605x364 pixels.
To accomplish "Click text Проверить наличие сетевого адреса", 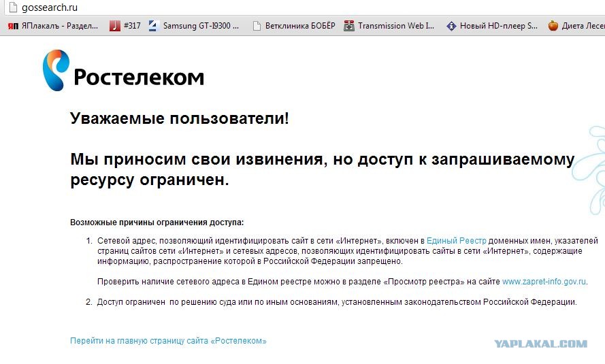I will [171, 282].
